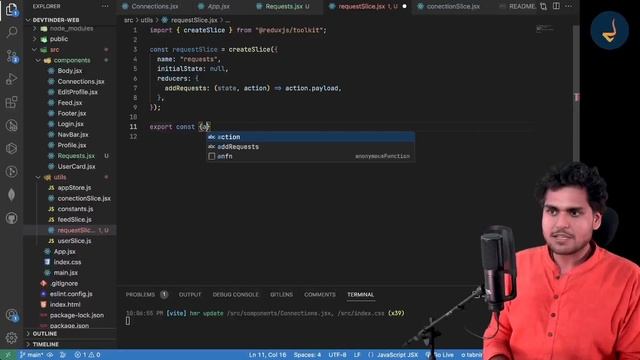Open the GitHub icon in activity bar

(x=11, y=218)
